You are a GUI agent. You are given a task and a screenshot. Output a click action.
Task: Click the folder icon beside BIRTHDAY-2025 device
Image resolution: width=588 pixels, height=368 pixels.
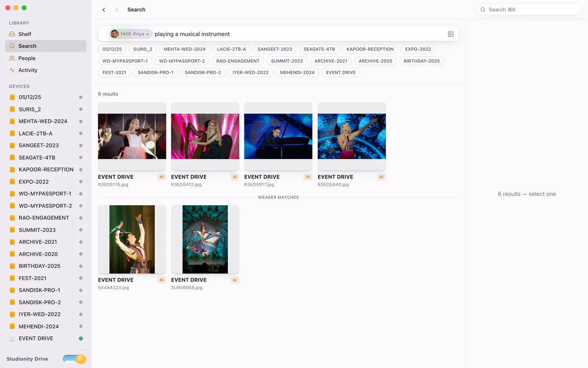click(12, 266)
